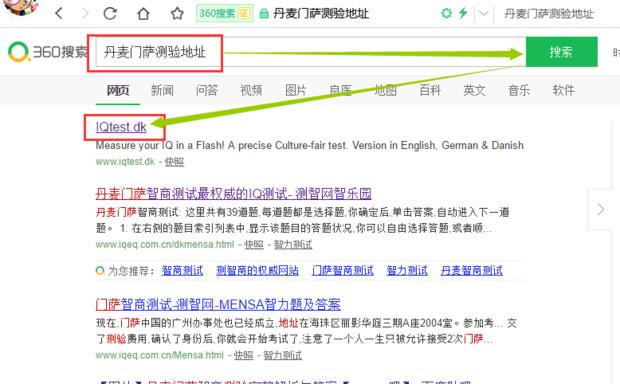Viewport: 620px width, 384px height.
Task: Click the recommended search 测智商的权威网站
Action: click(257, 271)
